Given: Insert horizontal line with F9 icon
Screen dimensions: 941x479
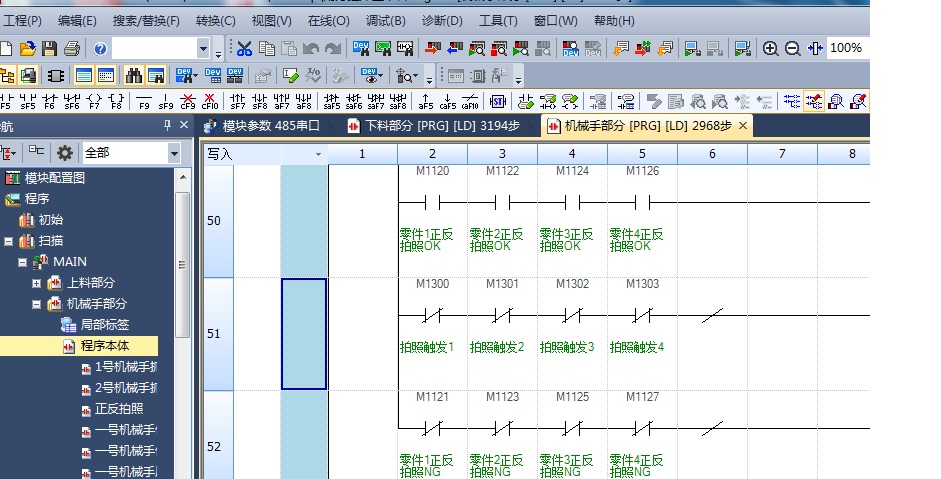Looking at the screenshot, I should tap(143, 102).
